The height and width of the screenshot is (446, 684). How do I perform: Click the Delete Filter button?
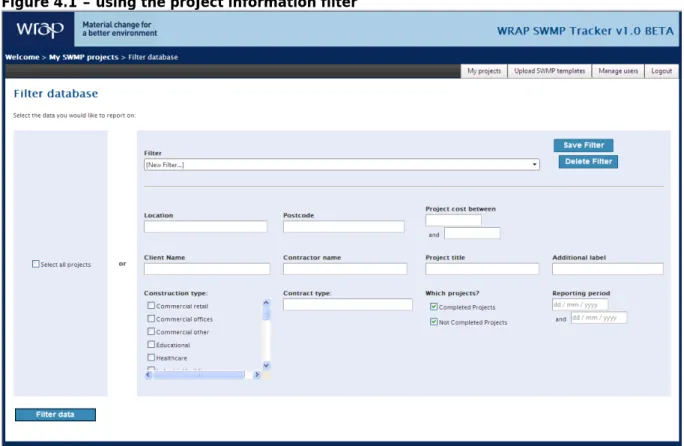click(x=588, y=161)
